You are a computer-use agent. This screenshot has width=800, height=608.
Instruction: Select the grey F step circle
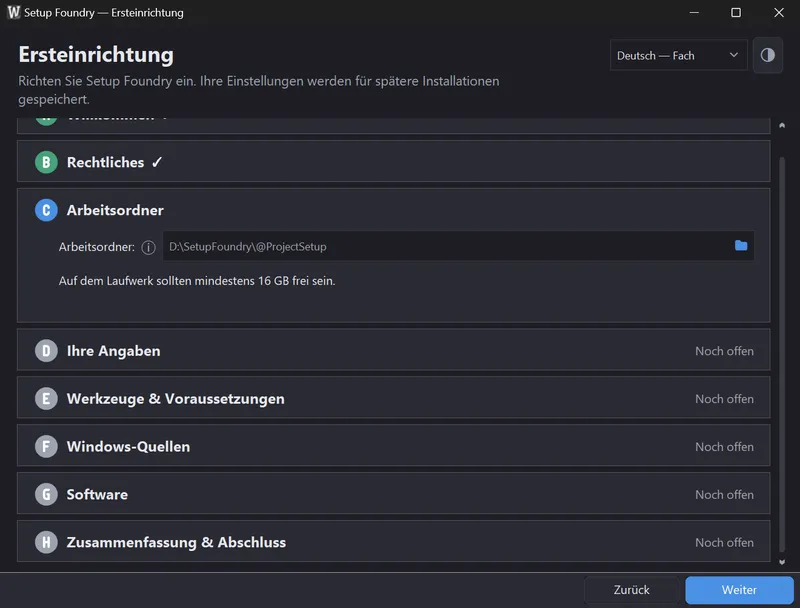pos(46,447)
